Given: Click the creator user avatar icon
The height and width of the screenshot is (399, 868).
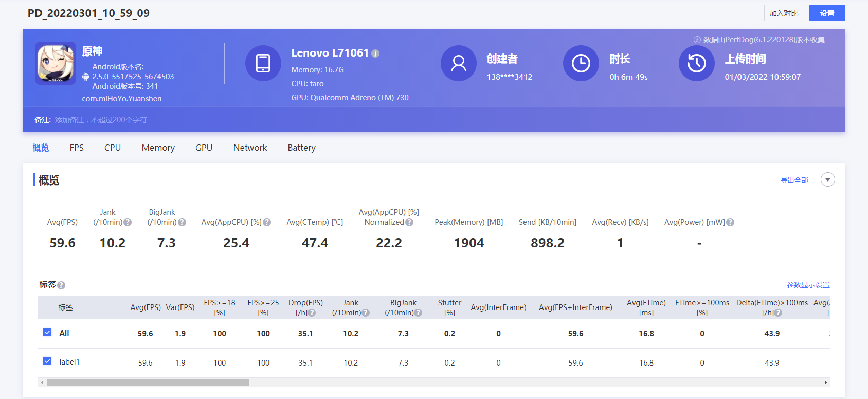Looking at the screenshot, I should point(459,63).
